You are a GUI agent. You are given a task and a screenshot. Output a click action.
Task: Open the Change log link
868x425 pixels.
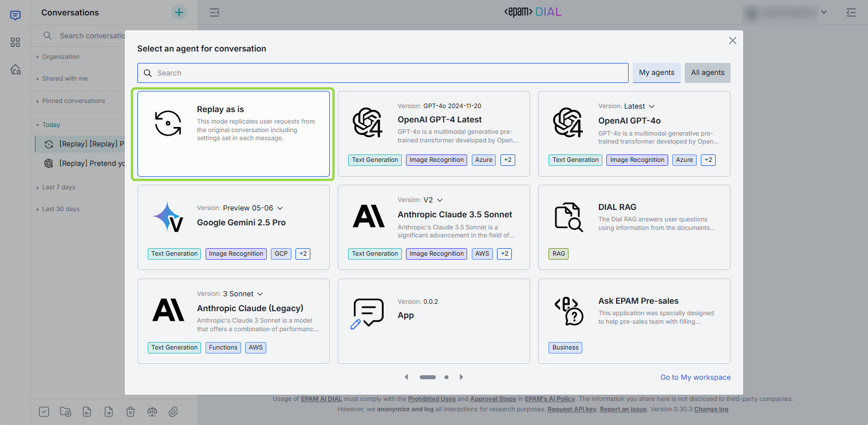[x=711, y=409]
